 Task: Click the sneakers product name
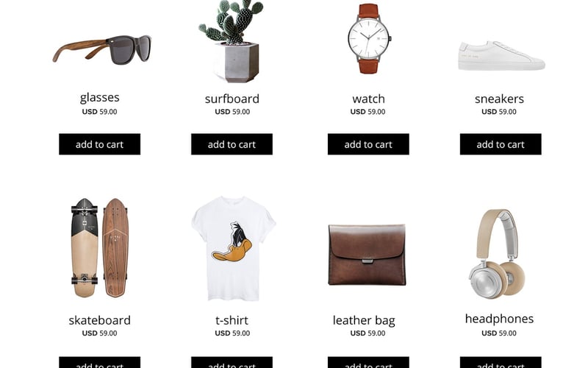click(499, 99)
